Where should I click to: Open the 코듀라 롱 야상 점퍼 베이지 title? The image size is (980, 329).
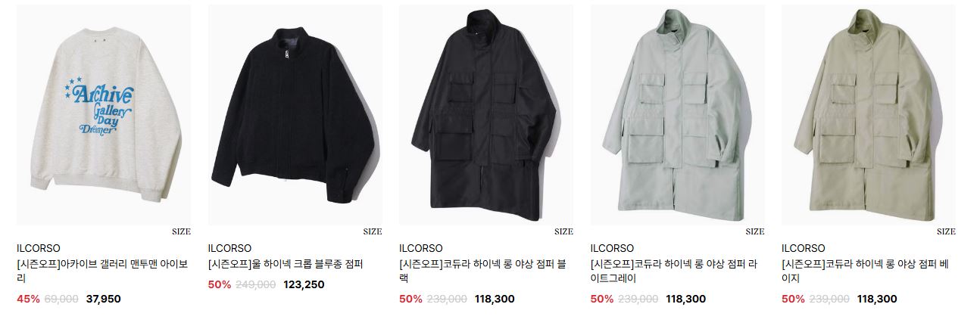tap(865, 272)
